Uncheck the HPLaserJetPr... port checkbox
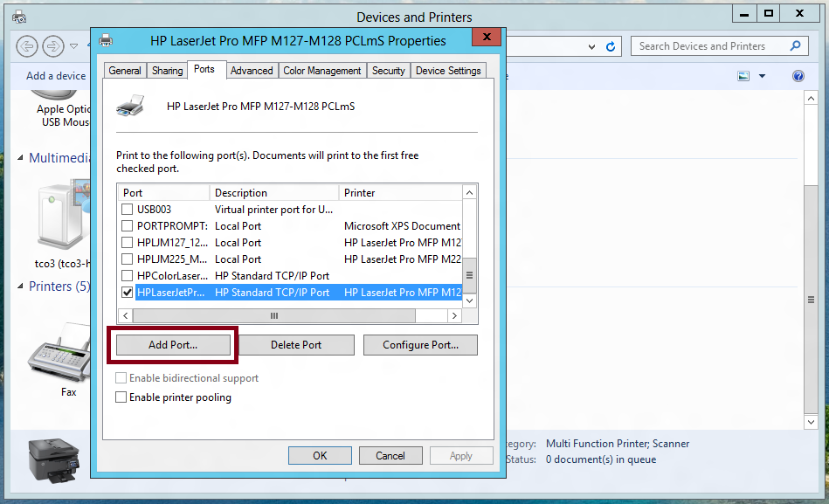 coord(127,293)
